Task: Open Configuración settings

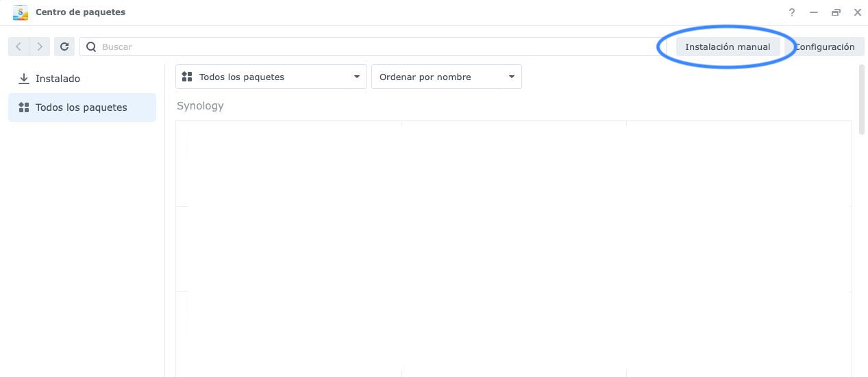Action: (826, 47)
